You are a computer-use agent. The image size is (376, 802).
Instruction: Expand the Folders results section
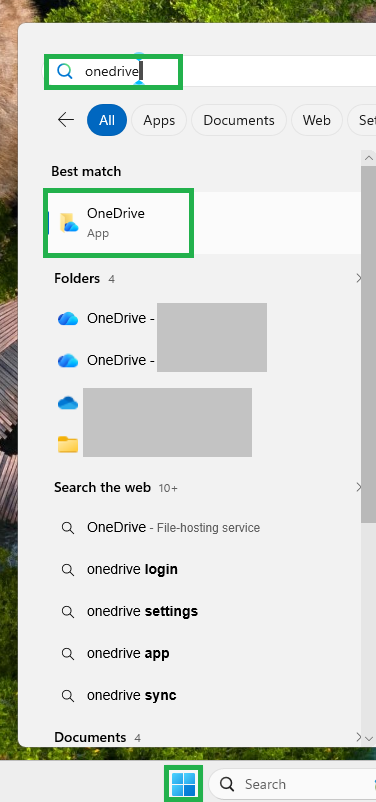359,278
